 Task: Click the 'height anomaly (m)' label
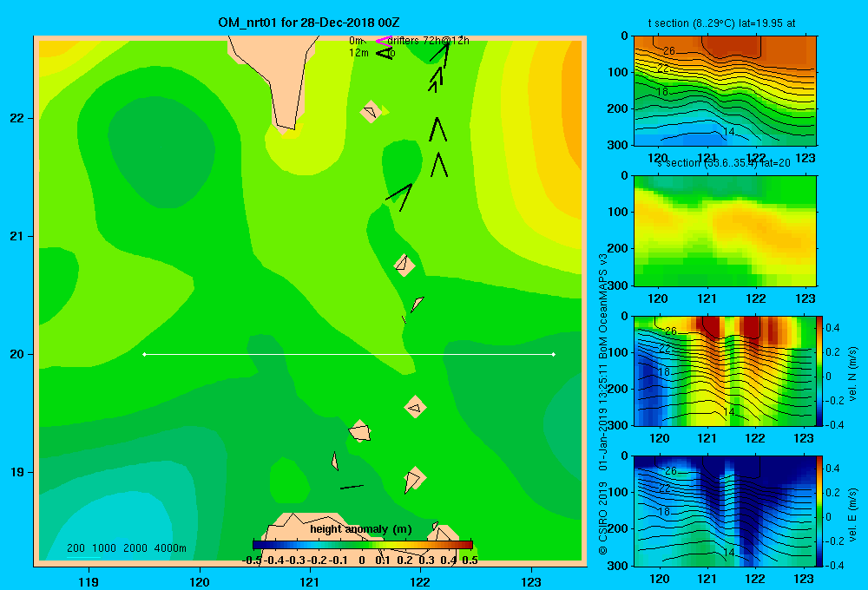[x=361, y=529]
